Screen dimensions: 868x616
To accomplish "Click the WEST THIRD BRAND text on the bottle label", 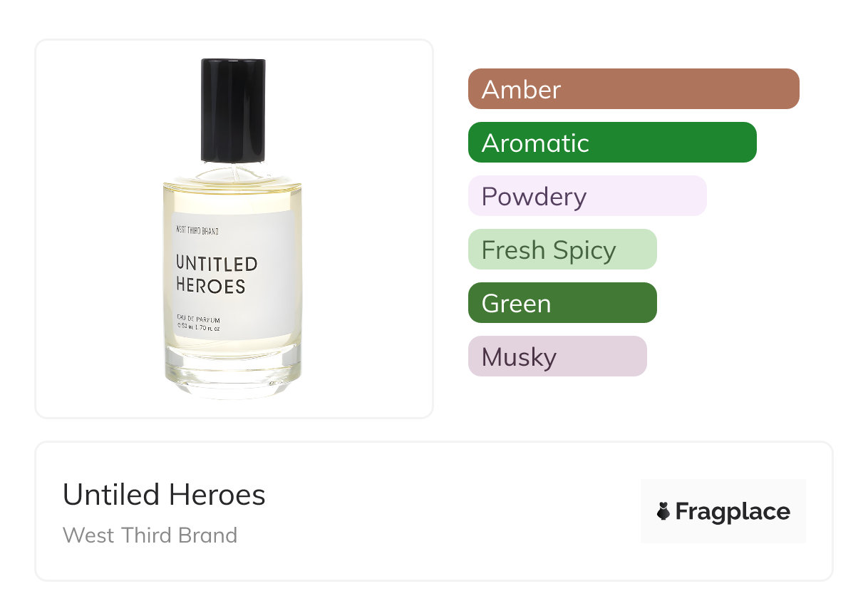I will pos(197,230).
